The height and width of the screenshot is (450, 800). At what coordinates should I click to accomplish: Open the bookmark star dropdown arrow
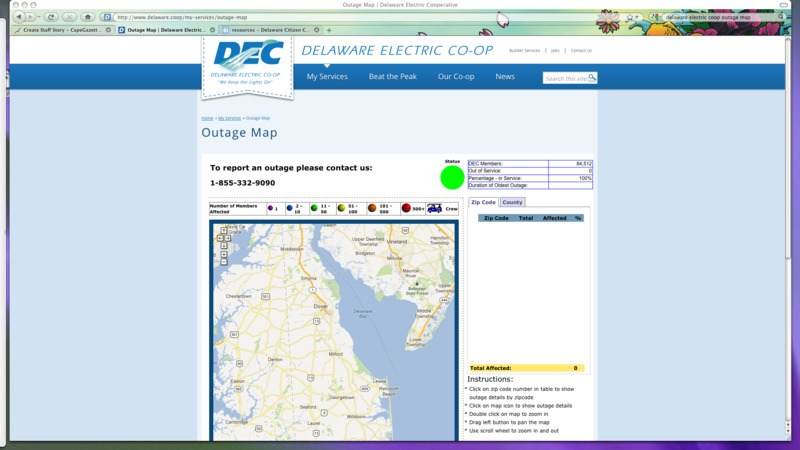[x=637, y=17]
